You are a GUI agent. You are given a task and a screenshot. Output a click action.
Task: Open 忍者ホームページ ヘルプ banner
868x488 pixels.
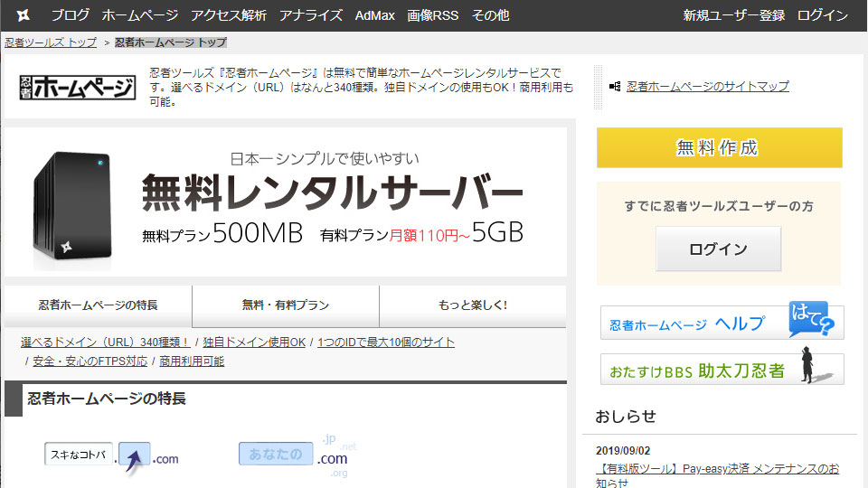722,323
